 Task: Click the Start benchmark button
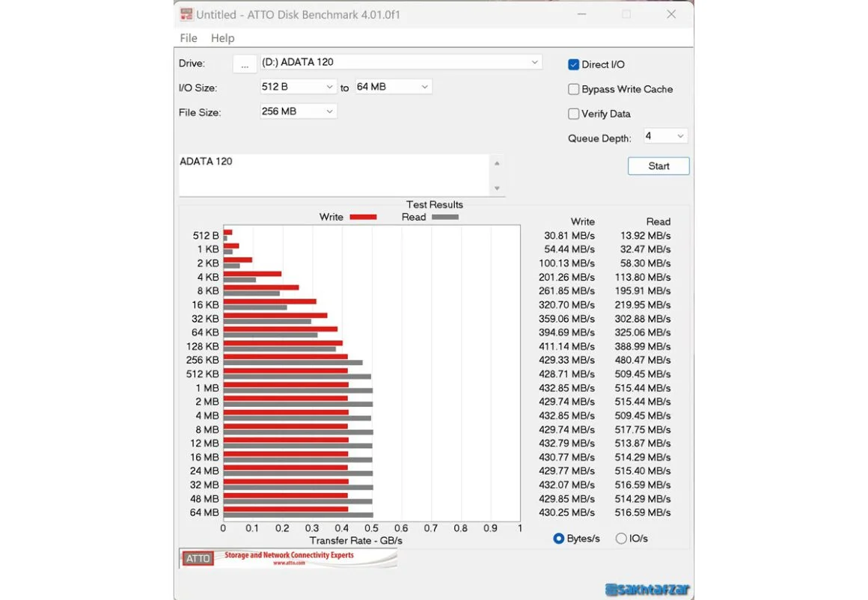(658, 166)
